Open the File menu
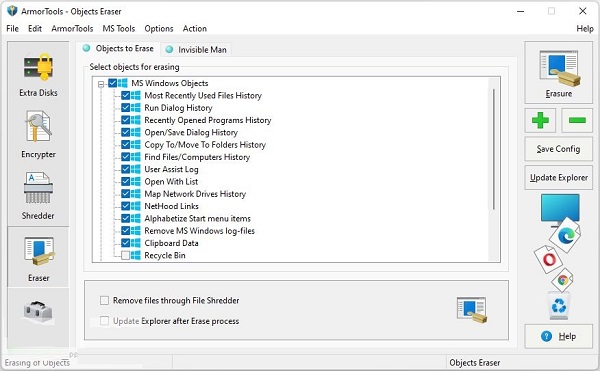This screenshot has width=600, height=371. coord(12,29)
